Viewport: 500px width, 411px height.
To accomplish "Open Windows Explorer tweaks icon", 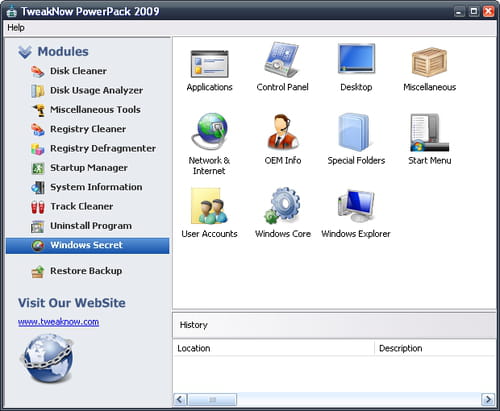I will (x=356, y=206).
